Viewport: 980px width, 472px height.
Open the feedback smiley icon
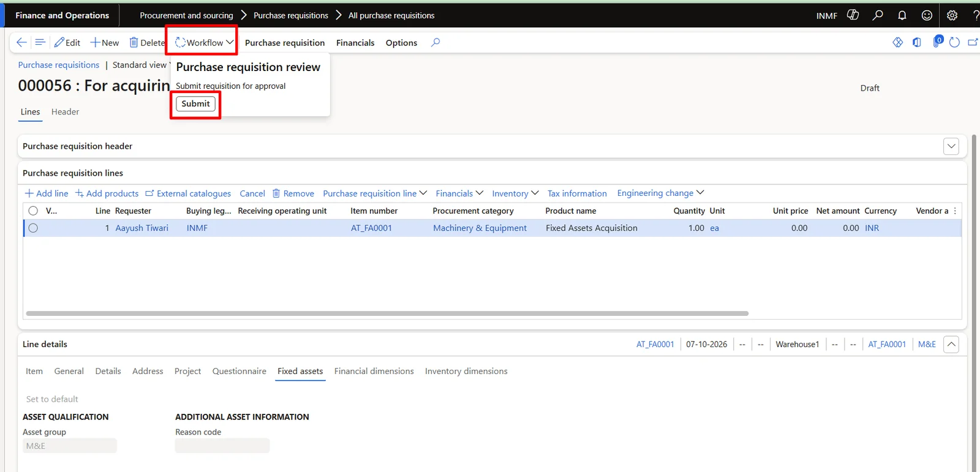coord(927,15)
